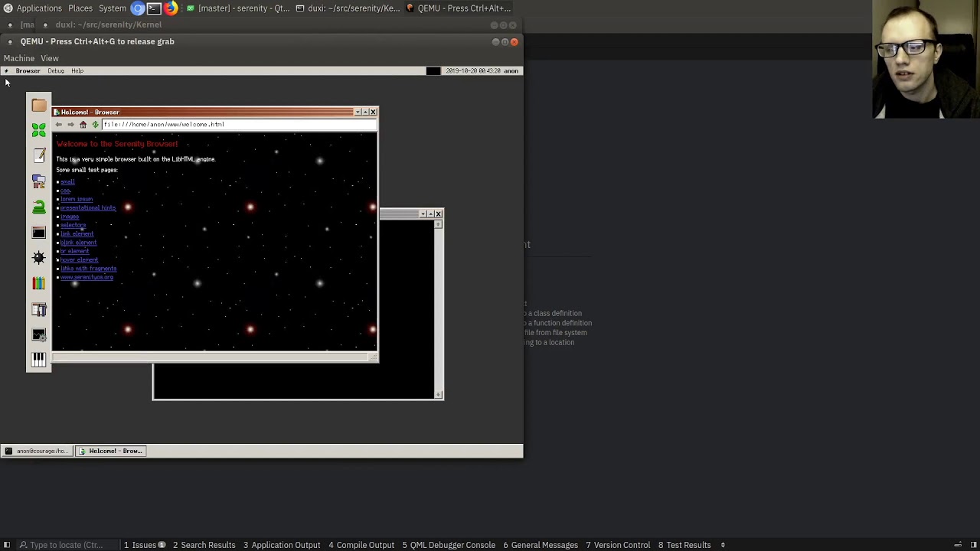Launch terminal from the top panel
980x551 pixels.
point(154,8)
